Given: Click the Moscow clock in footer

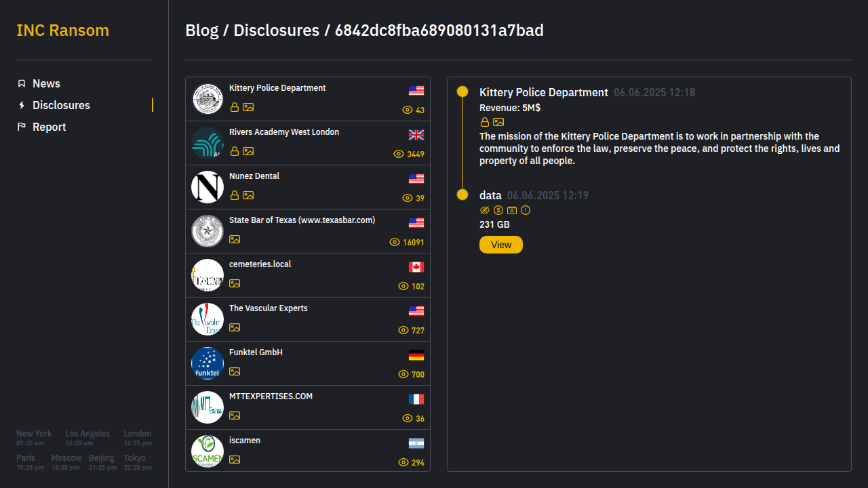Looking at the screenshot, I should 66,462.
